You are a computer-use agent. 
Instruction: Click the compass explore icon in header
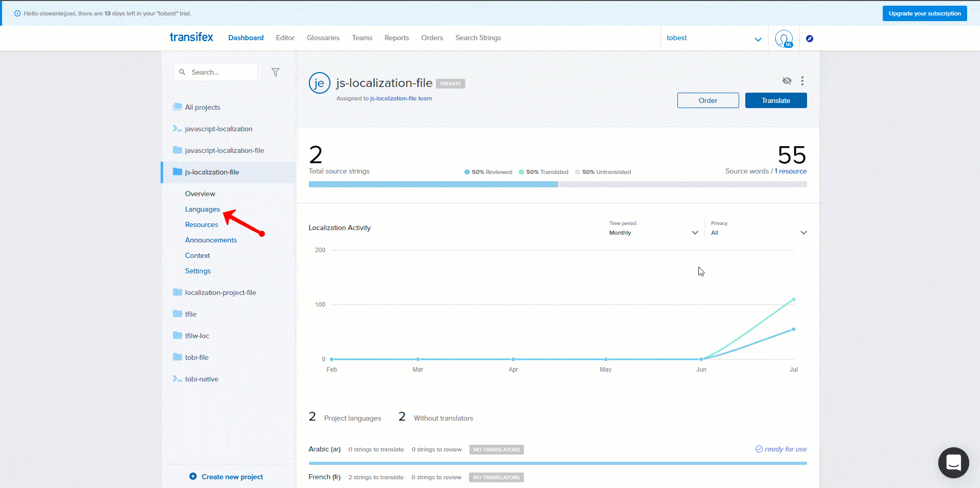point(810,39)
